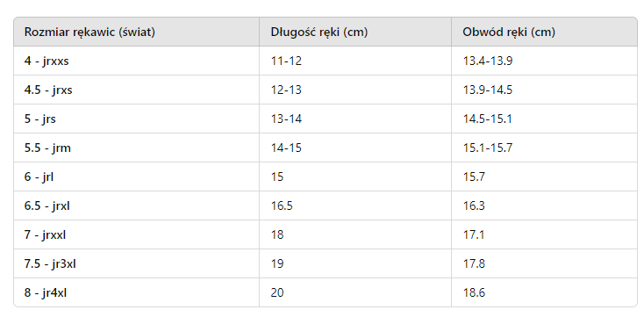
Task: Select the '6.5 - jrxl' size cell
Action: click(136, 205)
